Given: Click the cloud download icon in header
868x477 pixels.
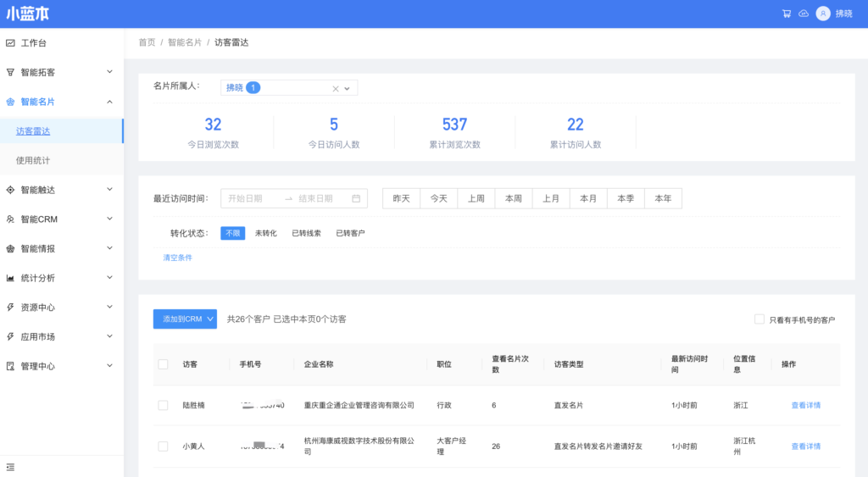Looking at the screenshot, I should [x=804, y=14].
